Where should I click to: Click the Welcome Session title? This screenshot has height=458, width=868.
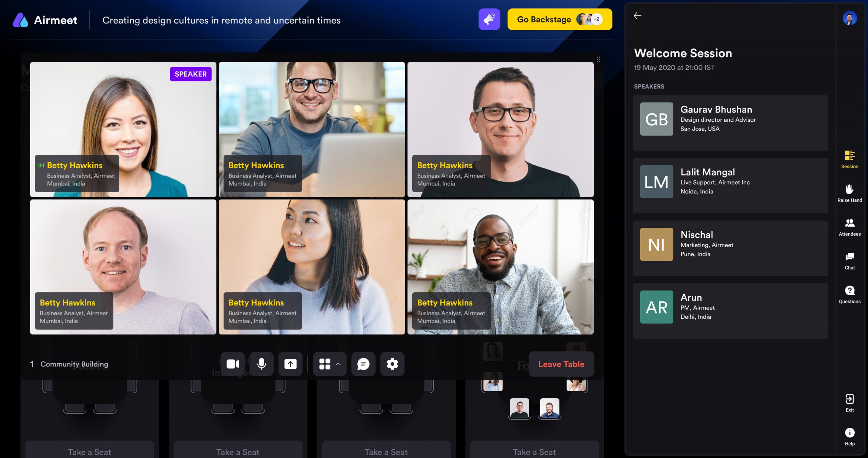683,53
